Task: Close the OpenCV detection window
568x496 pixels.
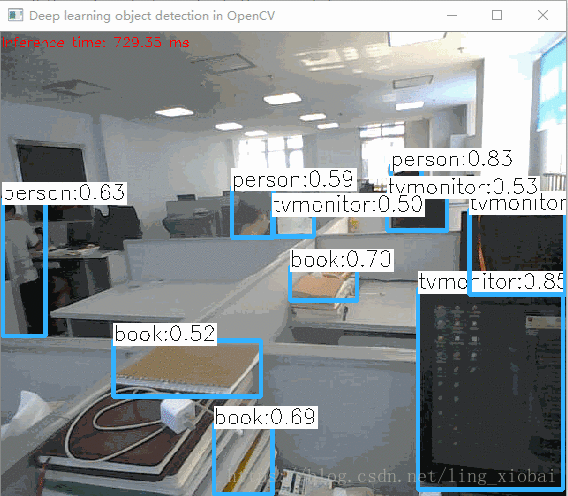Action: tap(543, 15)
